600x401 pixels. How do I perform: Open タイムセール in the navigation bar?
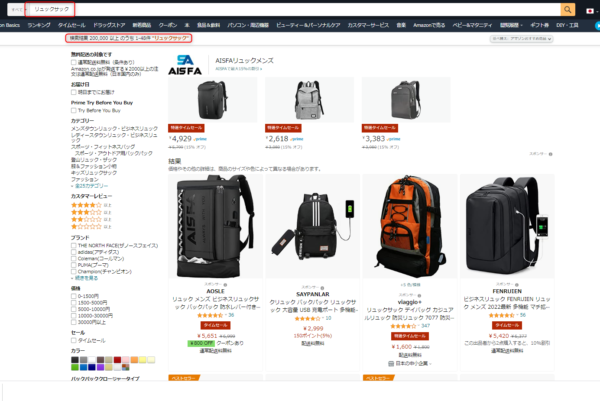coord(72,25)
